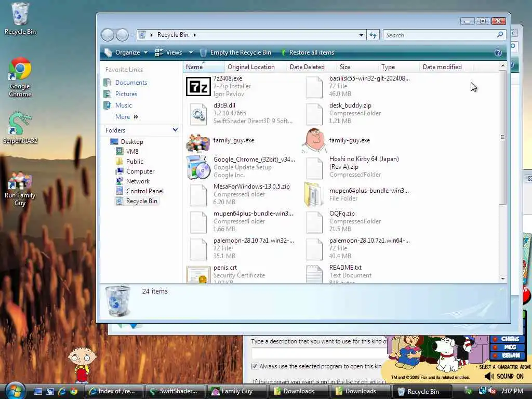The height and width of the screenshot is (399, 532).
Task: Open the Music favorite link
Action: click(118, 105)
